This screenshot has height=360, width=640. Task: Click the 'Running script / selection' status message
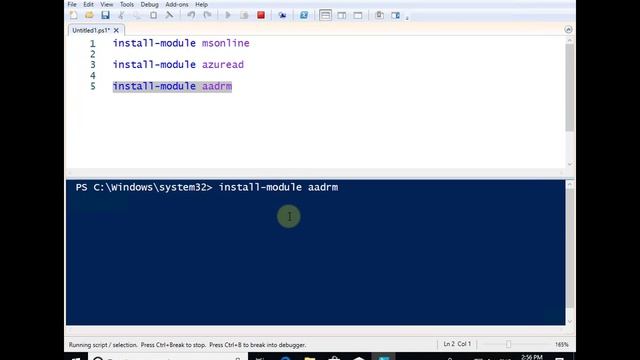[187, 345]
